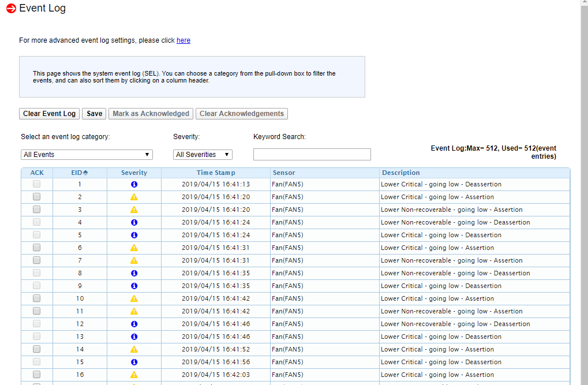Check the ACK box for event 3
588x385 pixels.
(x=36, y=210)
